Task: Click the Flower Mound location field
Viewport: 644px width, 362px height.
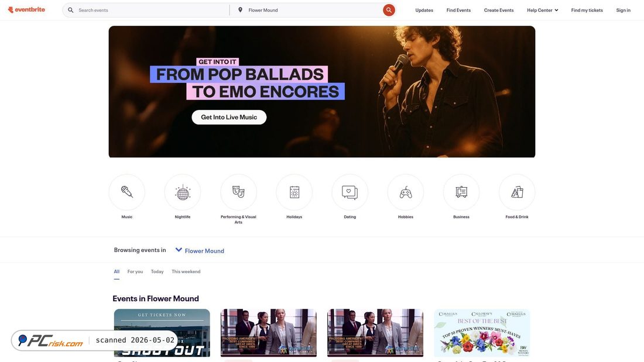Action: click(x=313, y=11)
